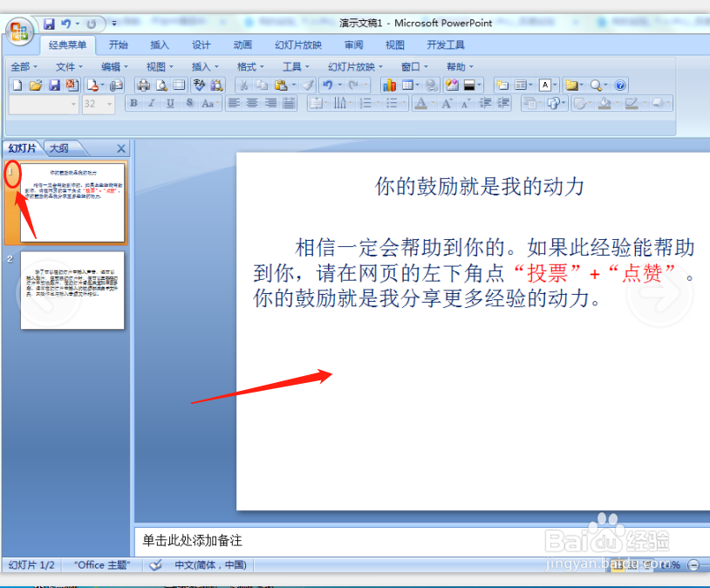
Task: Apply shape outline pen color
Action: [x=631, y=104]
